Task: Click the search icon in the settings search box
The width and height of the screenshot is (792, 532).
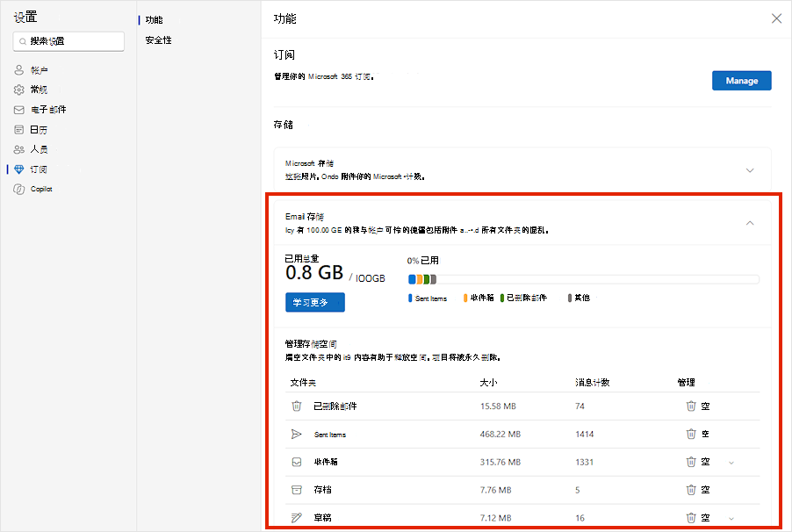Action: pos(22,41)
